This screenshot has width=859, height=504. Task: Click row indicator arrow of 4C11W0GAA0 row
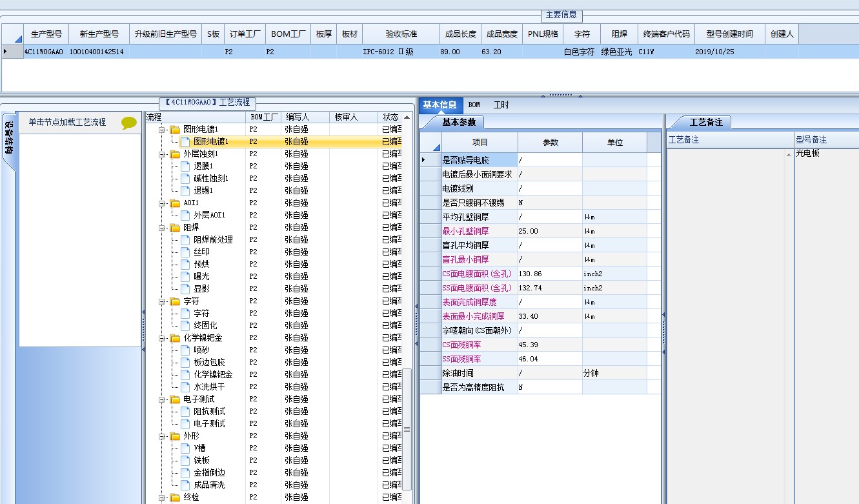(6, 52)
